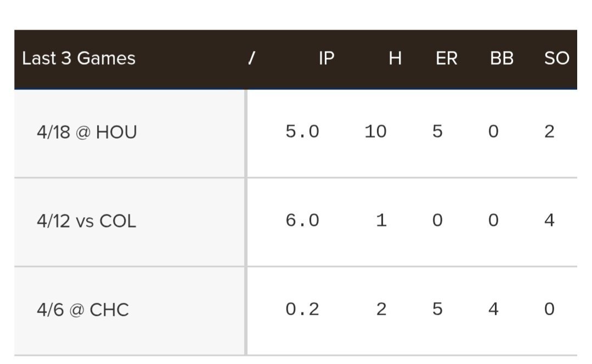The image size is (592, 364).
Task: Select the 4 strikeouts in COL row
Action: pos(549,220)
